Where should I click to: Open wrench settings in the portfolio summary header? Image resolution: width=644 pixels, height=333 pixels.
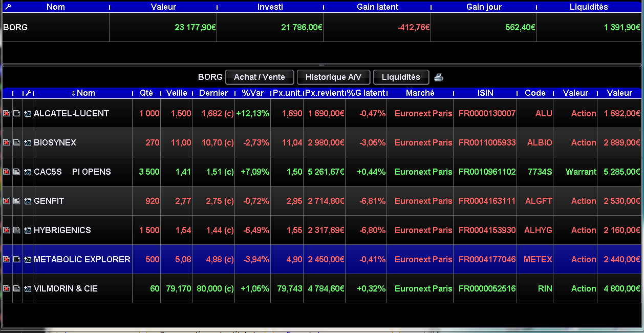pos(7,7)
